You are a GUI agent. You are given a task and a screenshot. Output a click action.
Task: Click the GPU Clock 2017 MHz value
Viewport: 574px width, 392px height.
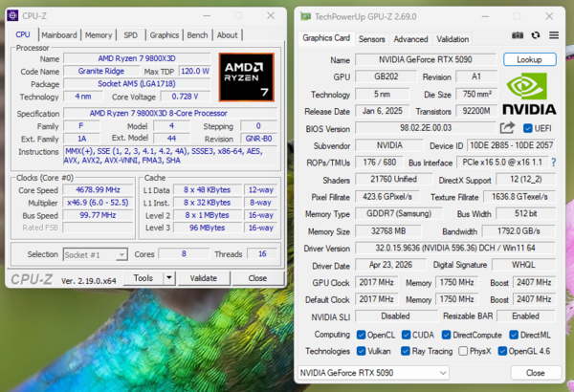coord(376,283)
